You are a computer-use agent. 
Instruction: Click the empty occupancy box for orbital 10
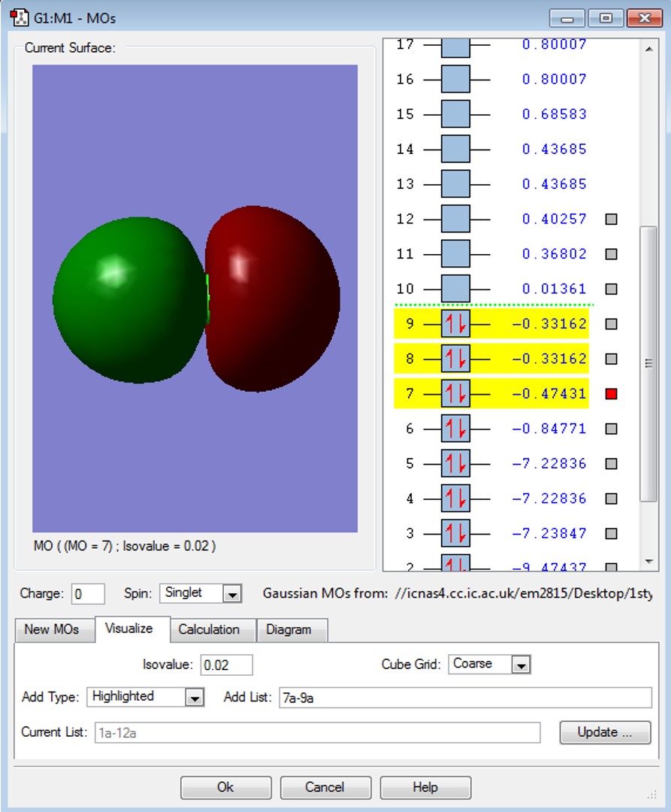click(x=455, y=289)
